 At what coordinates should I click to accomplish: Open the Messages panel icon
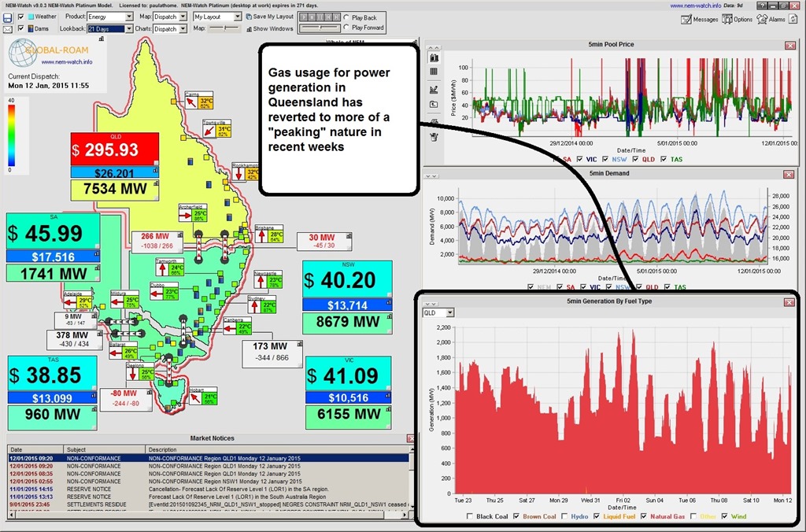(x=687, y=19)
